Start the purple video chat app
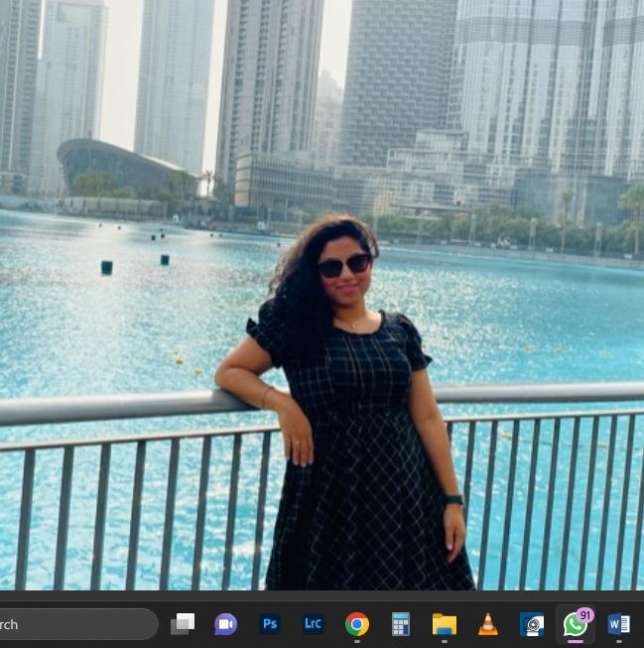 click(225, 624)
